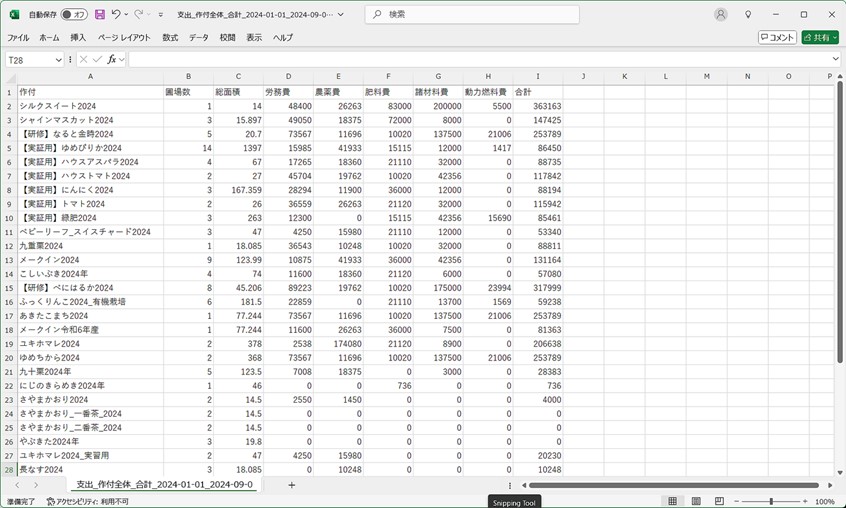The image size is (846, 508).
Task: Click the Undo arrow icon
Action: tap(116, 15)
